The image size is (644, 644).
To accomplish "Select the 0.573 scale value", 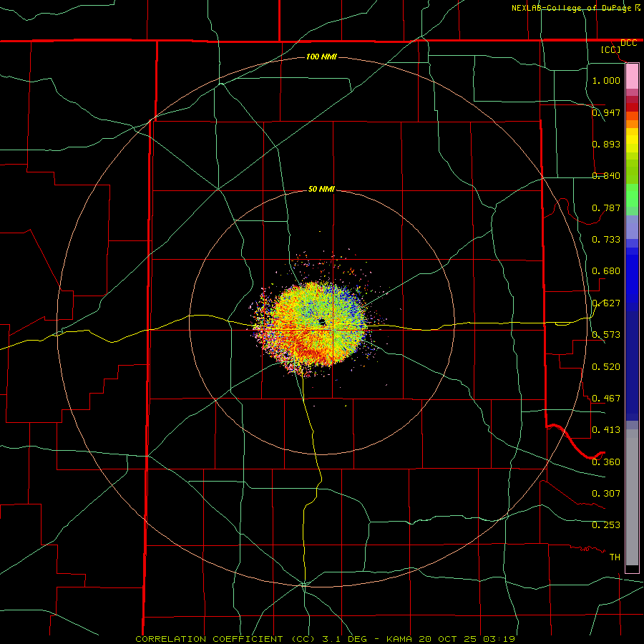I will 606,335.
